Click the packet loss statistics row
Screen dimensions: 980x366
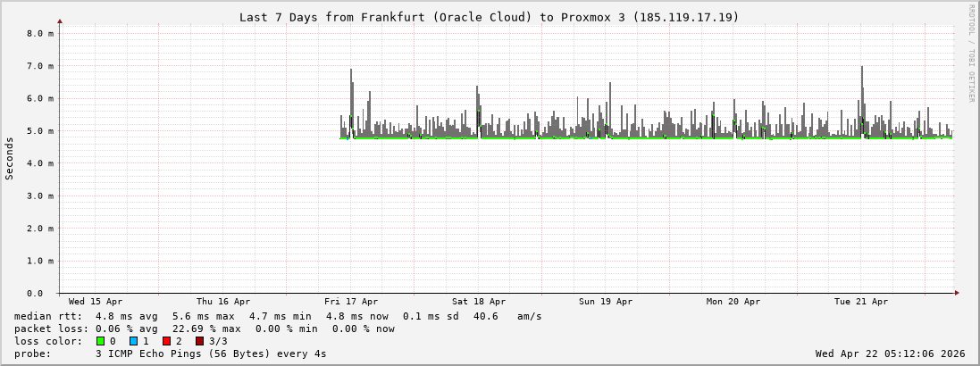(x=205, y=329)
